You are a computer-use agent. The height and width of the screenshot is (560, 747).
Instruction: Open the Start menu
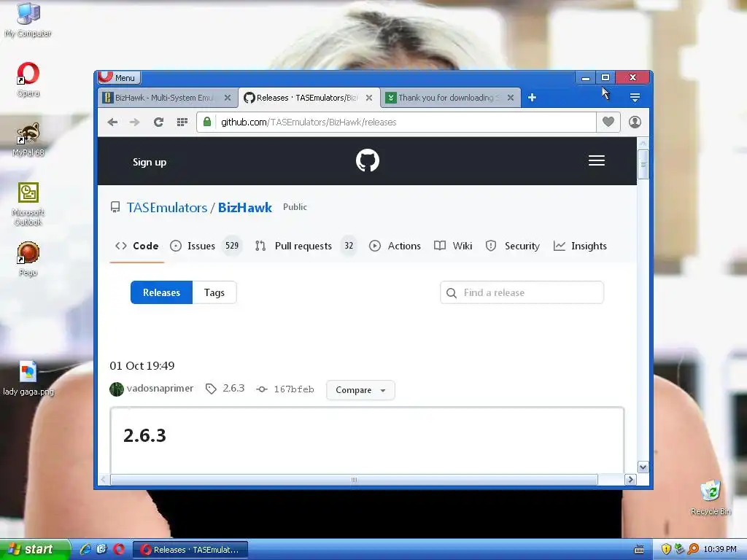34,549
